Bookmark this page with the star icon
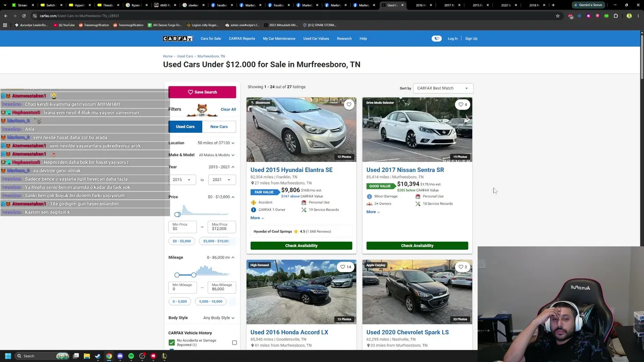 [557, 16]
